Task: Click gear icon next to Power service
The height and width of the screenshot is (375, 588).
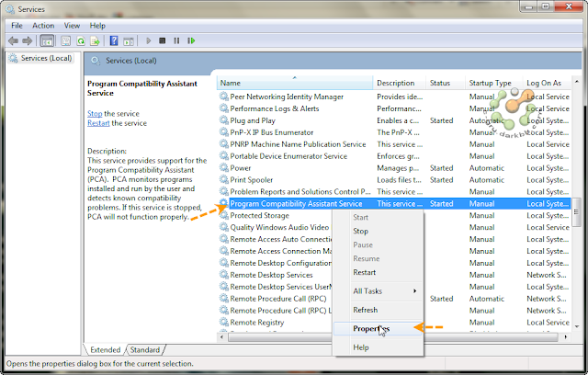Action: pos(224,167)
